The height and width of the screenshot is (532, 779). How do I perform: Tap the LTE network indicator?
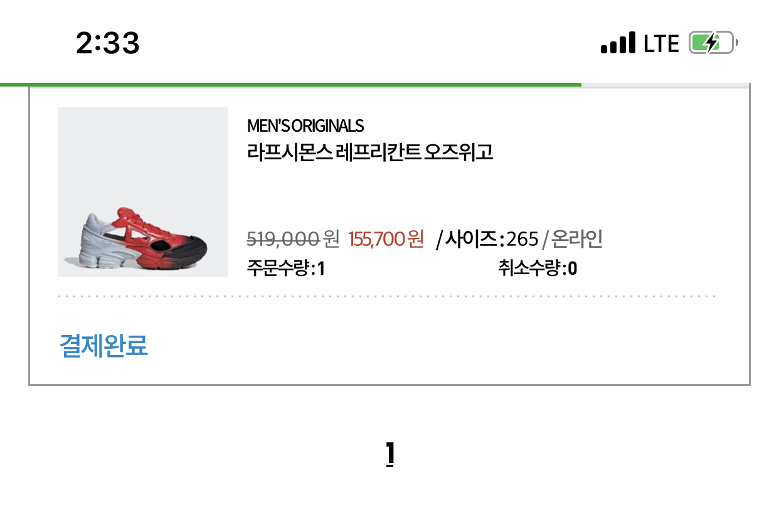click(x=662, y=44)
